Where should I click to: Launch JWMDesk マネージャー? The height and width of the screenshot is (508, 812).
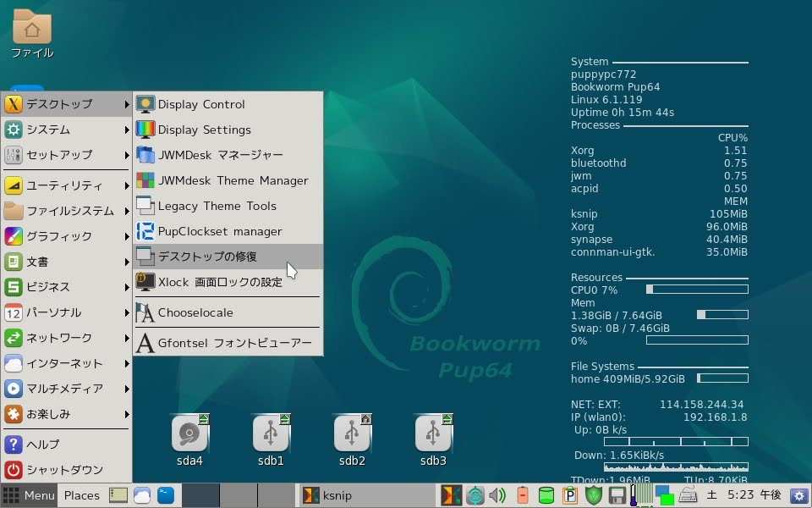tap(228, 155)
